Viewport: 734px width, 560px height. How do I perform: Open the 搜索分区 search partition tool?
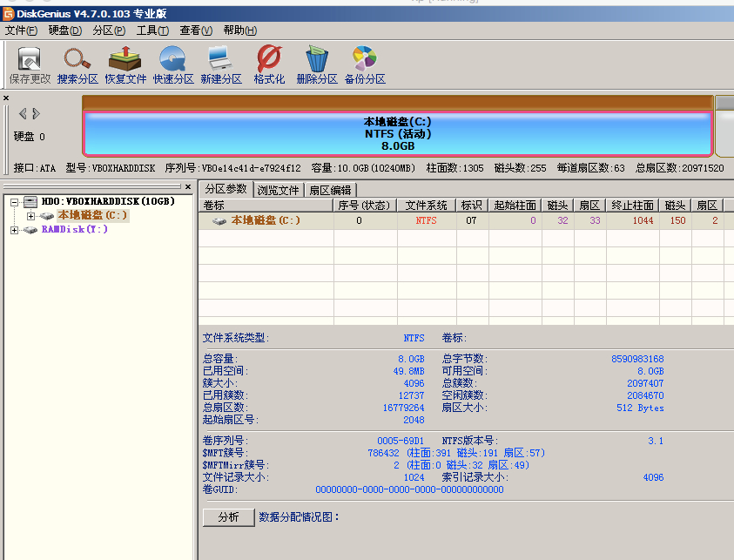click(x=77, y=65)
